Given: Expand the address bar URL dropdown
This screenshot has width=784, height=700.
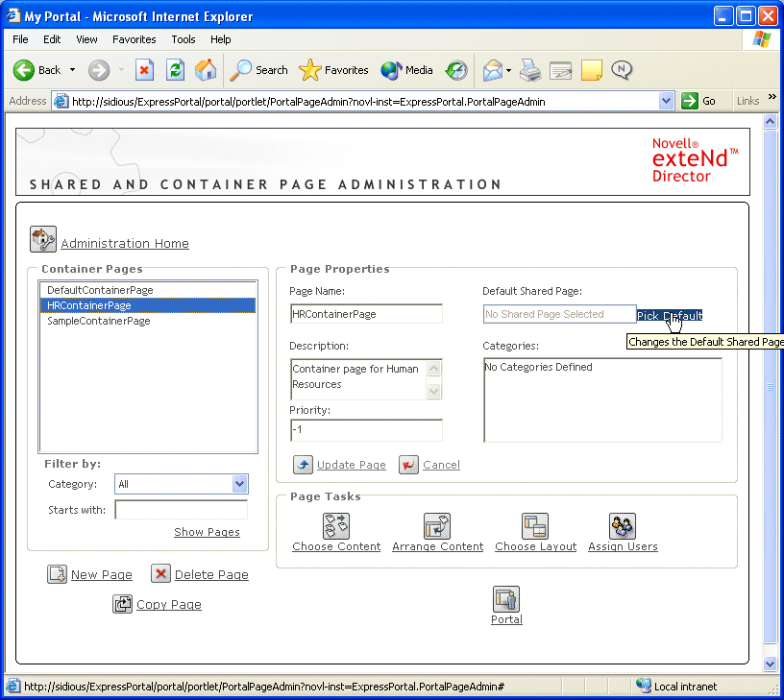Looking at the screenshot, I should click(667, 101).
